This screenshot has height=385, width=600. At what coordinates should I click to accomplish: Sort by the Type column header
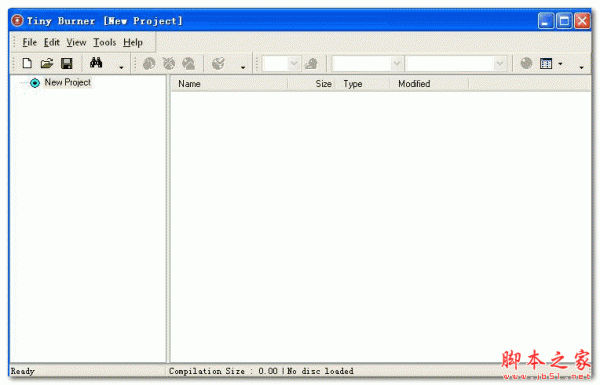(362, 83)
